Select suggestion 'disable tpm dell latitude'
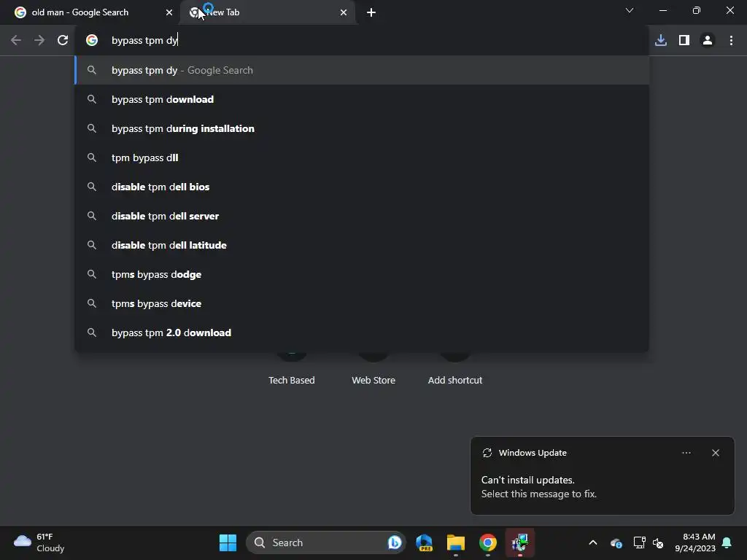The image size is (747, 560). click(x=362, y=245)
